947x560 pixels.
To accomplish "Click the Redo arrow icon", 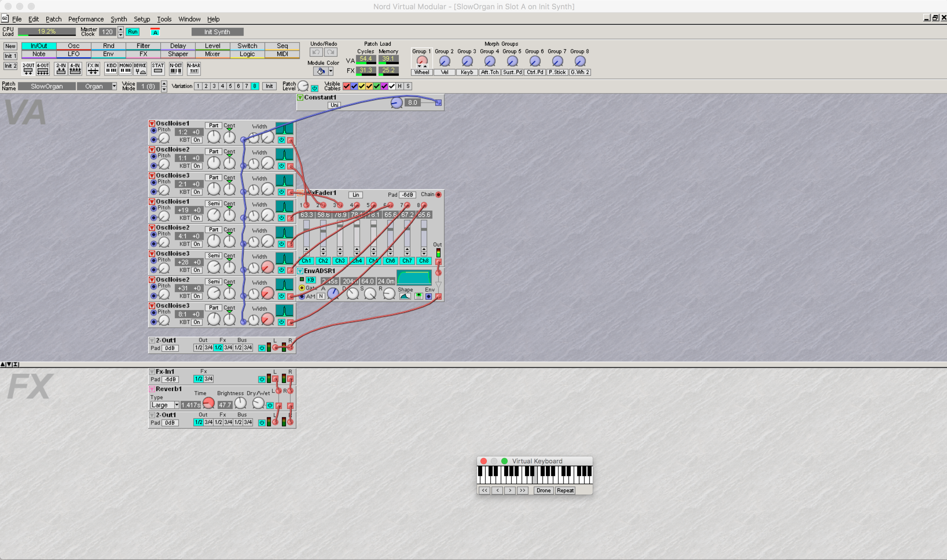I will 331,52.
